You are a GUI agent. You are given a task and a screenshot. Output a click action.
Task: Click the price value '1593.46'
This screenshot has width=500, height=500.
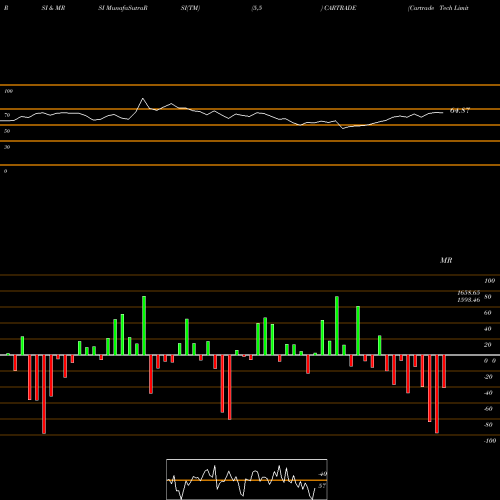tap(468, 300)
